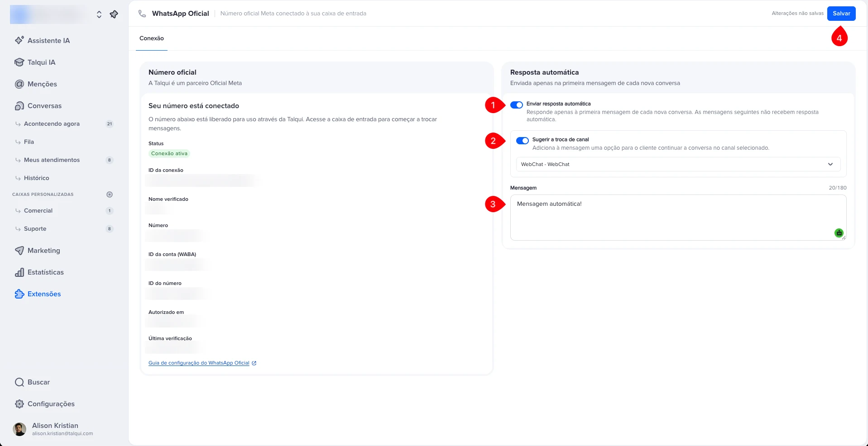Click the Resposta automática heading
868x446 pixels.
[544, 72]
